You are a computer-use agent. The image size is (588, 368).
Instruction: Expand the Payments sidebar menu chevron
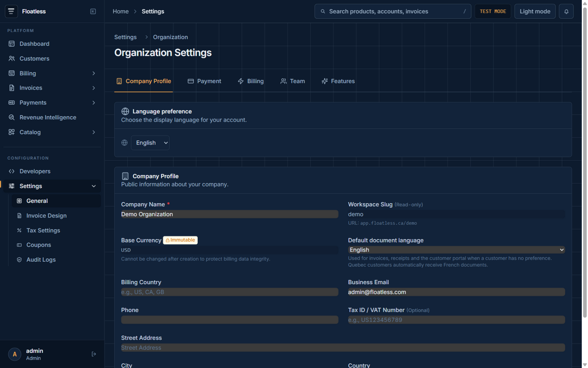94,103
